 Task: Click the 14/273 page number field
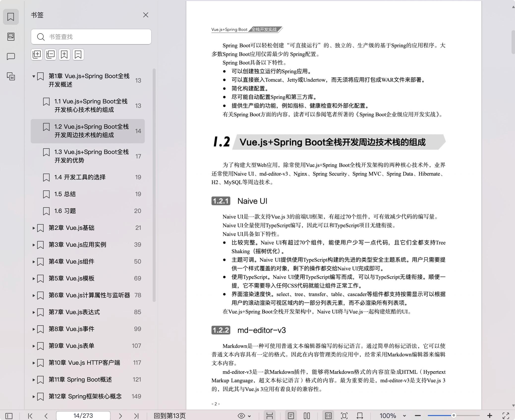pyautogui.click(x=83, y=416)
